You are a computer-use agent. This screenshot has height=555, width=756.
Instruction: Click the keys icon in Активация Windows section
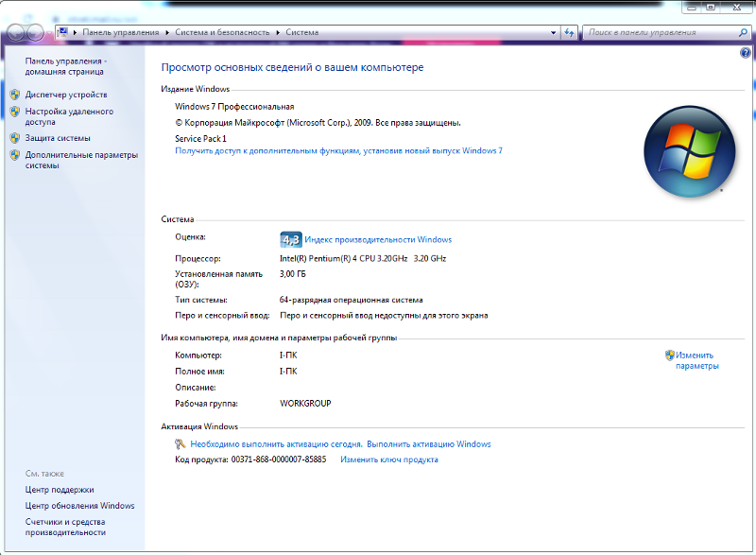click(x=180, y=444)
